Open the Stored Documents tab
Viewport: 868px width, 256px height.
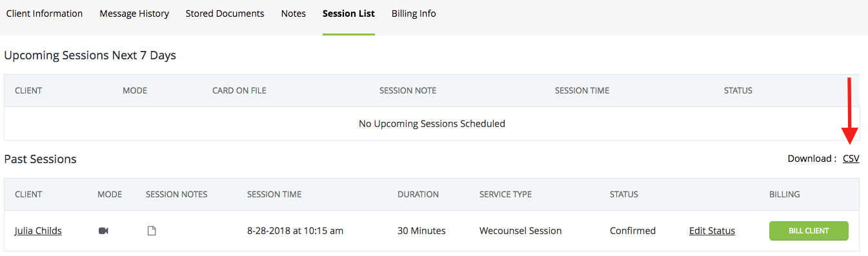click(225, 14)
